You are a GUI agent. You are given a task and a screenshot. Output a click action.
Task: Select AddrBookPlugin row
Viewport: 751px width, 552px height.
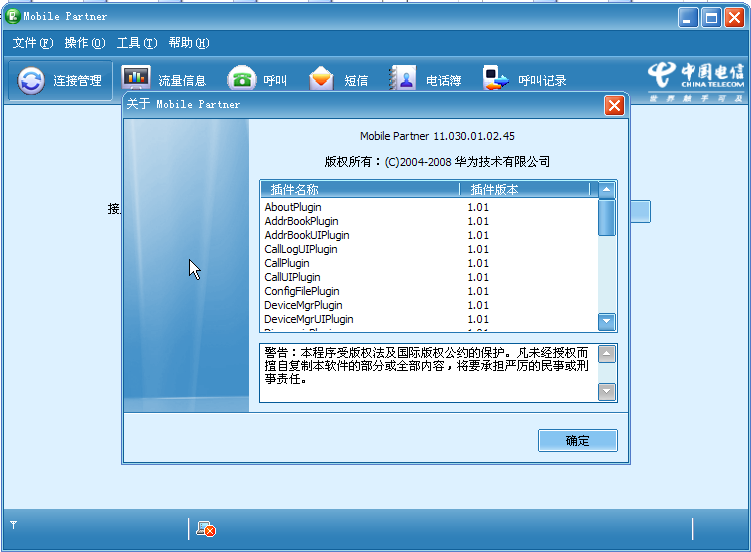pos(430,221)
